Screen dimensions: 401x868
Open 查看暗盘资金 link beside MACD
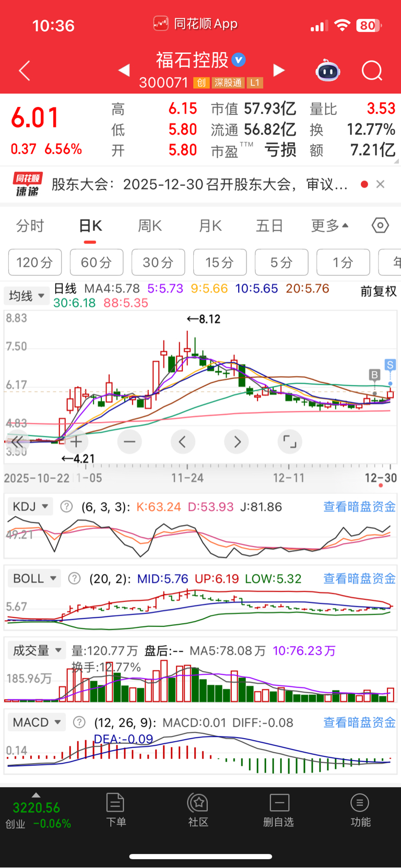(359, 722)
